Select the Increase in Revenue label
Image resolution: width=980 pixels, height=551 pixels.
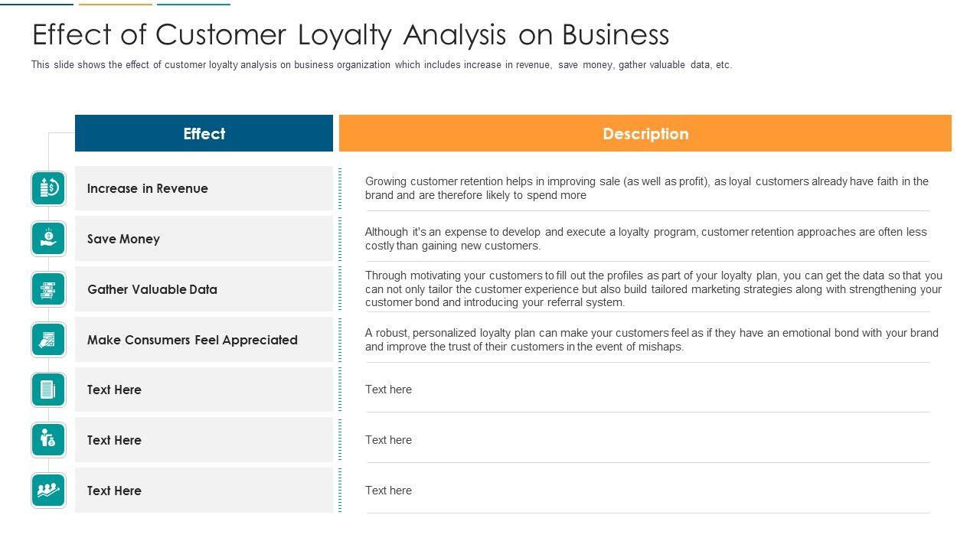[147, 188]
